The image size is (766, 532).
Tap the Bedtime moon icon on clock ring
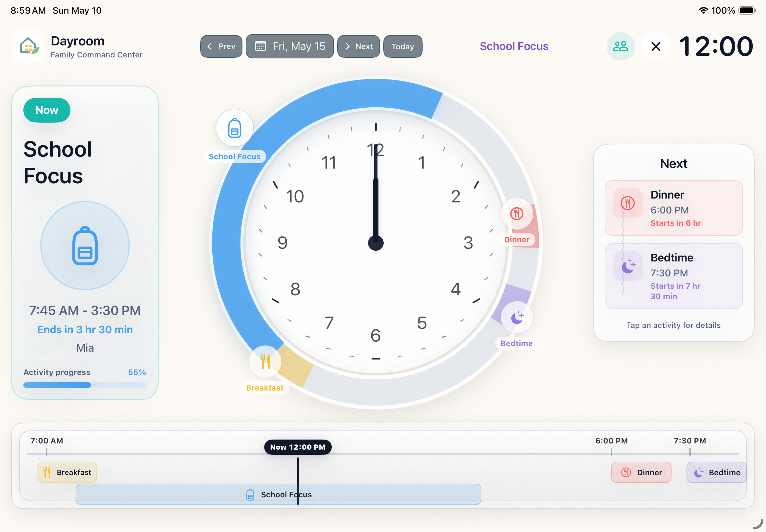point(516,317)
